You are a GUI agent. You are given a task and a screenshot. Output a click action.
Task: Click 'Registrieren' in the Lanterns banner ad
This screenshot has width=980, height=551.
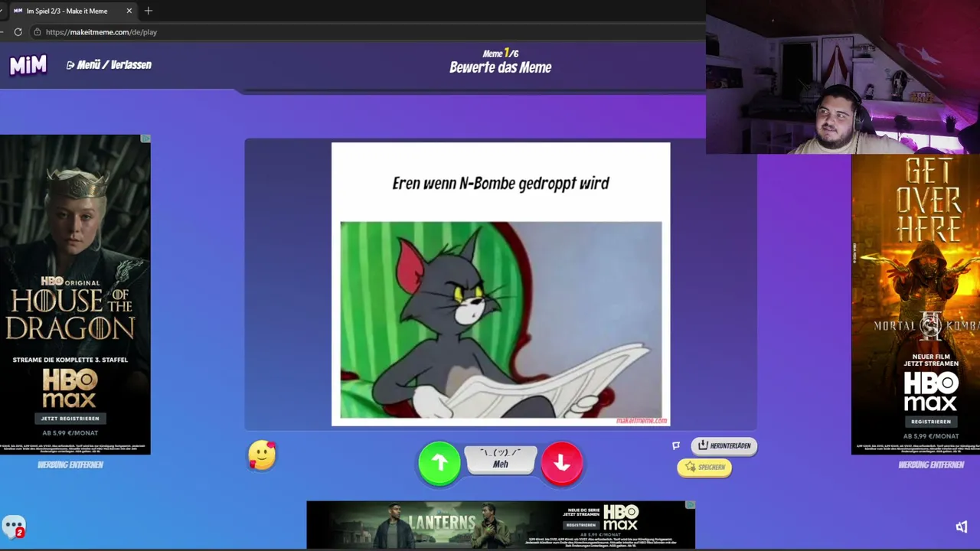[580, 525]
